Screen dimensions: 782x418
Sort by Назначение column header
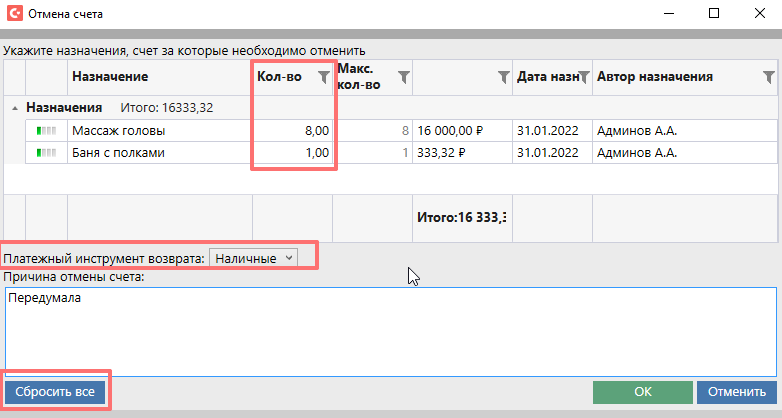click(x=110, y=77)
